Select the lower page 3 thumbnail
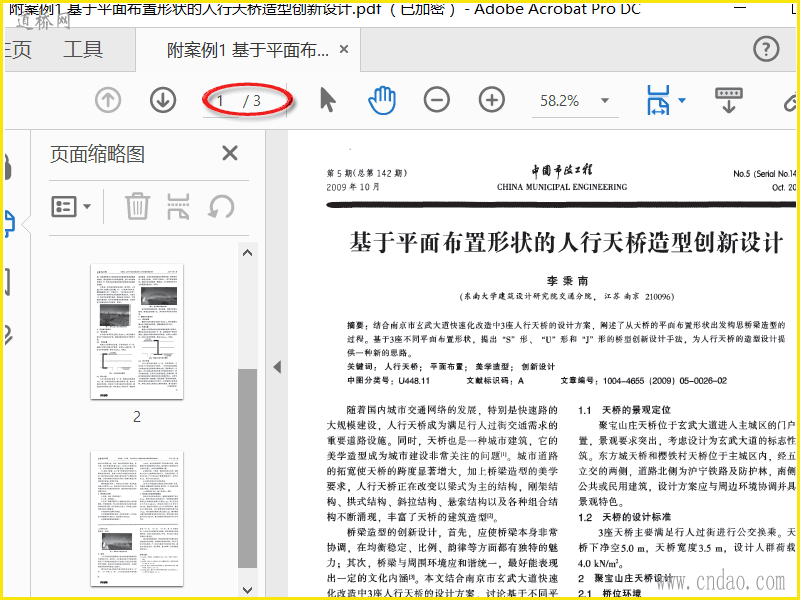This screenshot has width=800, height=600. click(137, 518)
